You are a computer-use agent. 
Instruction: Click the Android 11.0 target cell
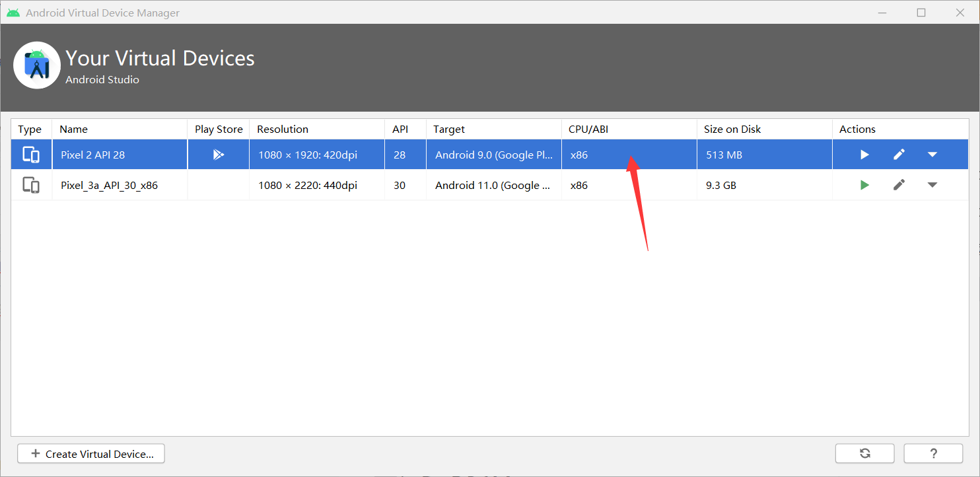494,185
